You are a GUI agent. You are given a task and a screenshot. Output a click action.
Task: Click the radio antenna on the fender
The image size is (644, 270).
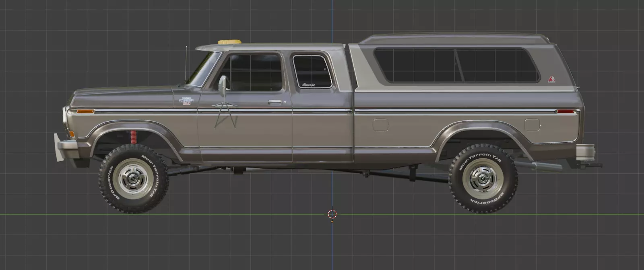(186, 64)
